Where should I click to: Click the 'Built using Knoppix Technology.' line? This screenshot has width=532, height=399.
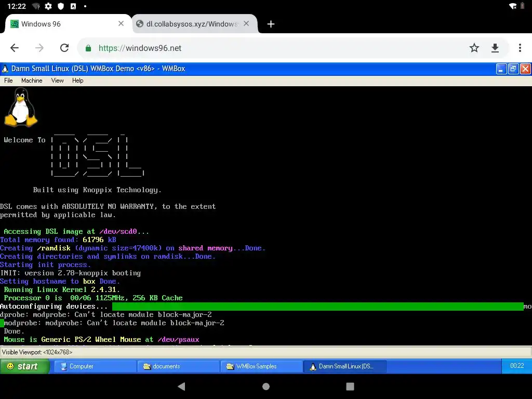click(x=97, y=190)
